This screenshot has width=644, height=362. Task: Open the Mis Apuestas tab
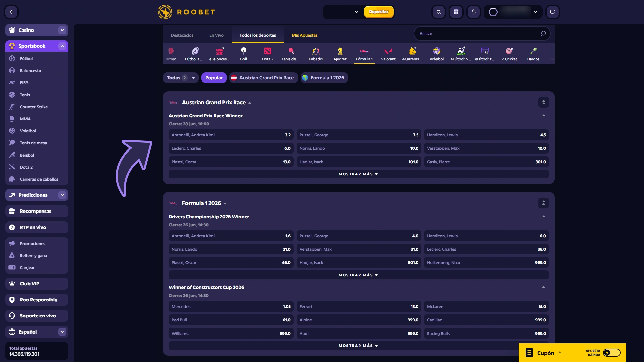coord(305,35)
